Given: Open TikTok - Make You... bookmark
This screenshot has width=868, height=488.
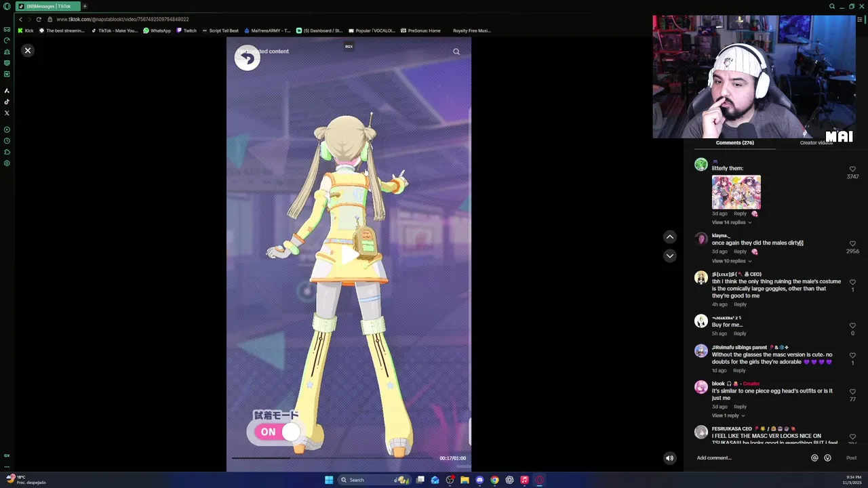Looking at the screenshot, I should click(x=115, y=30).
